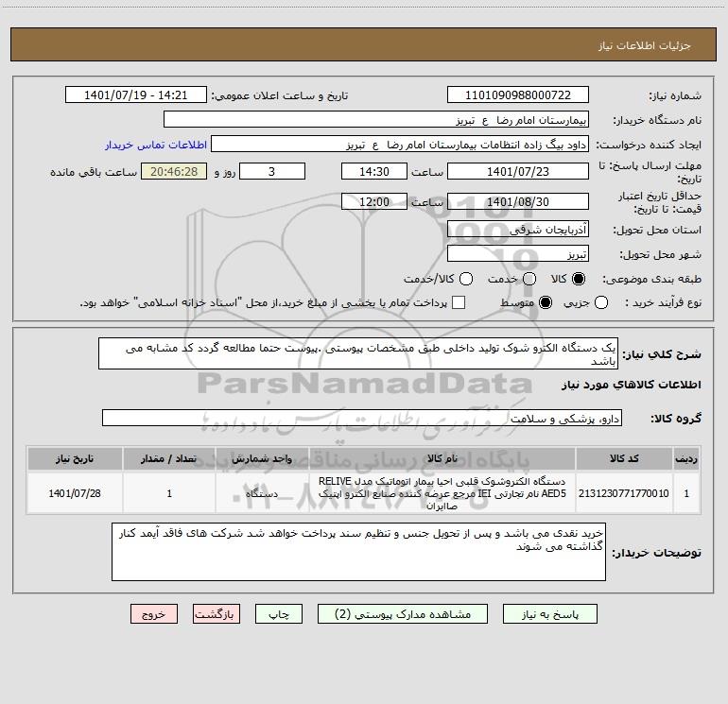Click the شرح کلی نیاز description box
The image size is (728, 704).
point(358,353)
